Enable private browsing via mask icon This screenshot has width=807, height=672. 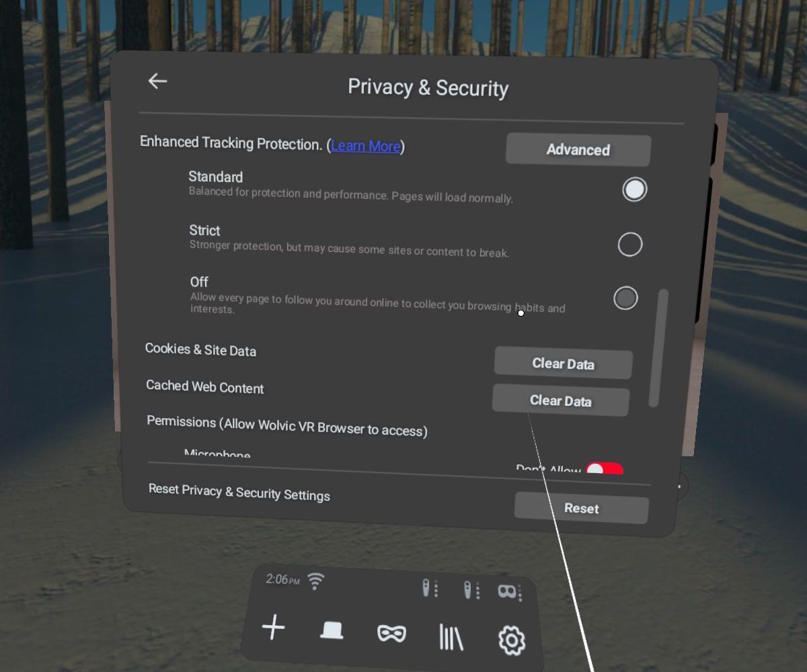(391, 634)
